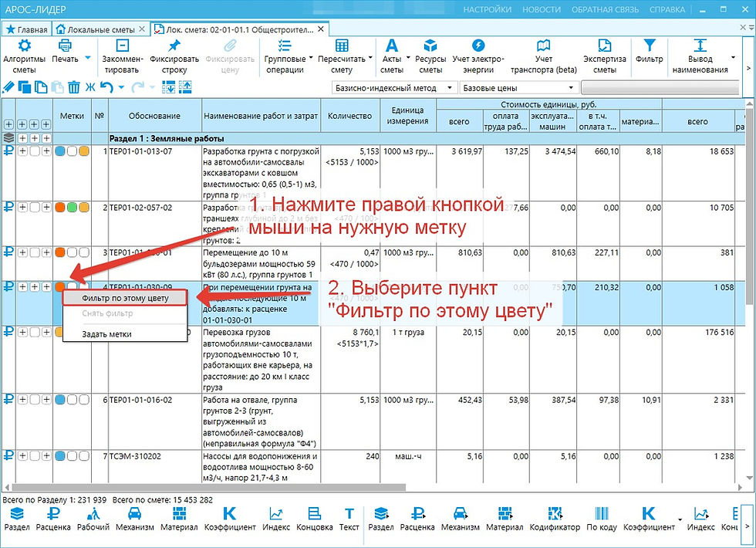Tick the checkbox in row ТСЭМ-310202

[x=34, y=456]
